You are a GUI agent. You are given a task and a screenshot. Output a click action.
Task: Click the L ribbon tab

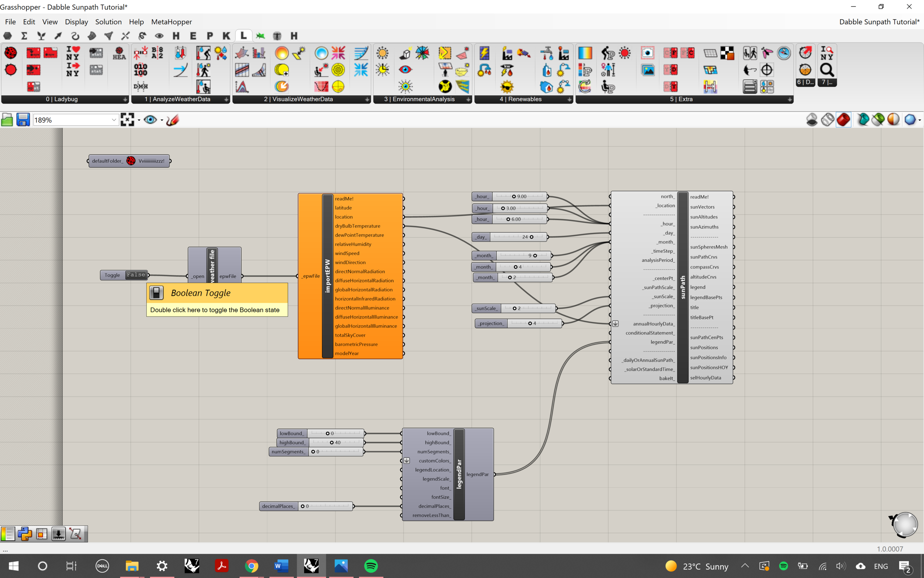click(x=243, y=35)
